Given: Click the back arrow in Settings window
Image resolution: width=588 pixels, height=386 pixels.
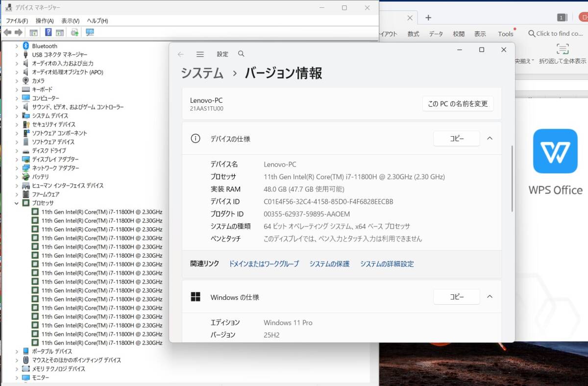Looking at the screenshot, I should [x=181, y=54].
